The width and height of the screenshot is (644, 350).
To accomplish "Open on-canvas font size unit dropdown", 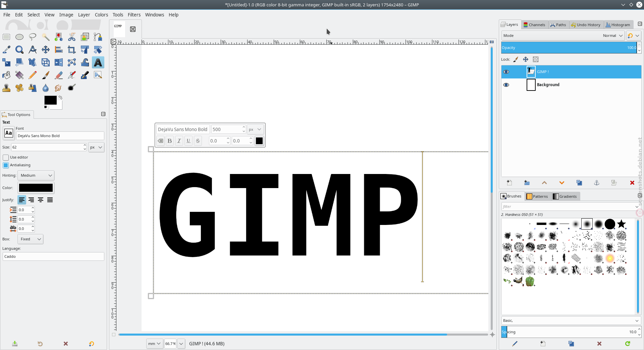I will (x=255, y=129).
